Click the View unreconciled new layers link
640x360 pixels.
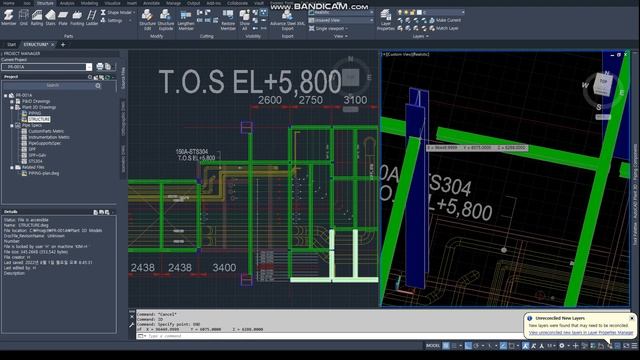(581, 333)
